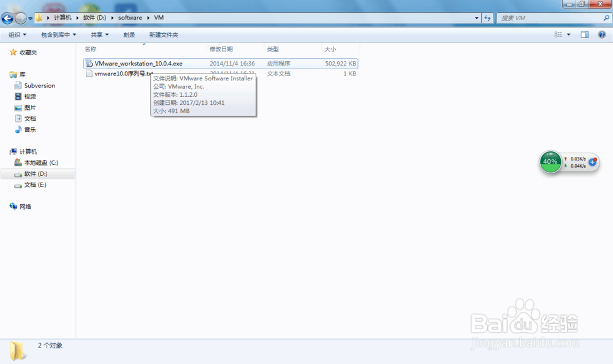613x364 pixels.
Task: Open 计算机 in the navigation pane
Action: [x=28, y=151]
